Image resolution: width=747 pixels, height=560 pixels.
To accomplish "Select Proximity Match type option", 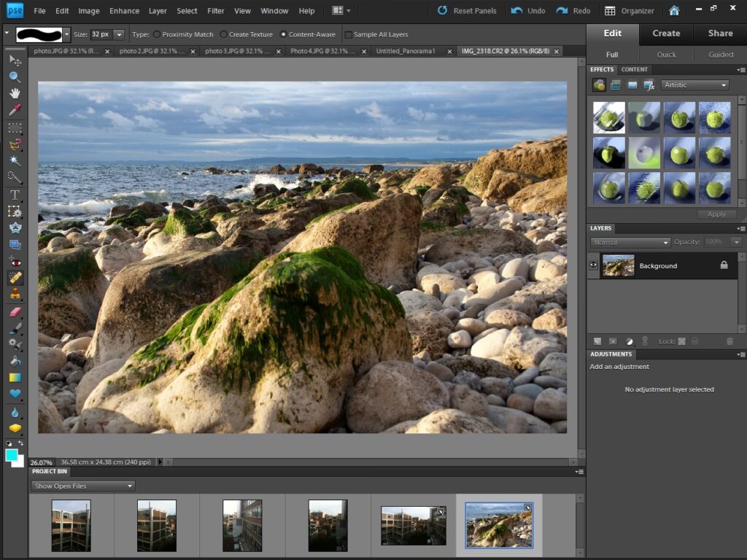I will (157, 35).
